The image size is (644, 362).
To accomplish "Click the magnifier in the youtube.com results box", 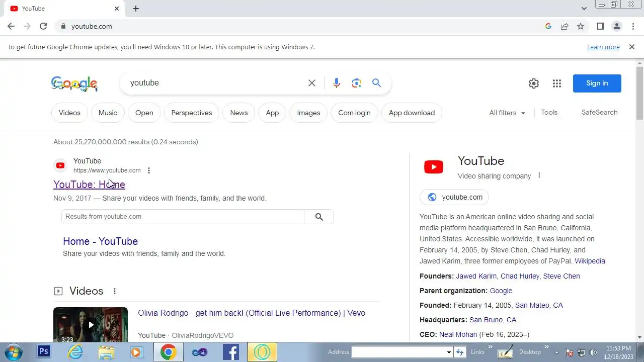I will tap(319, 217).
